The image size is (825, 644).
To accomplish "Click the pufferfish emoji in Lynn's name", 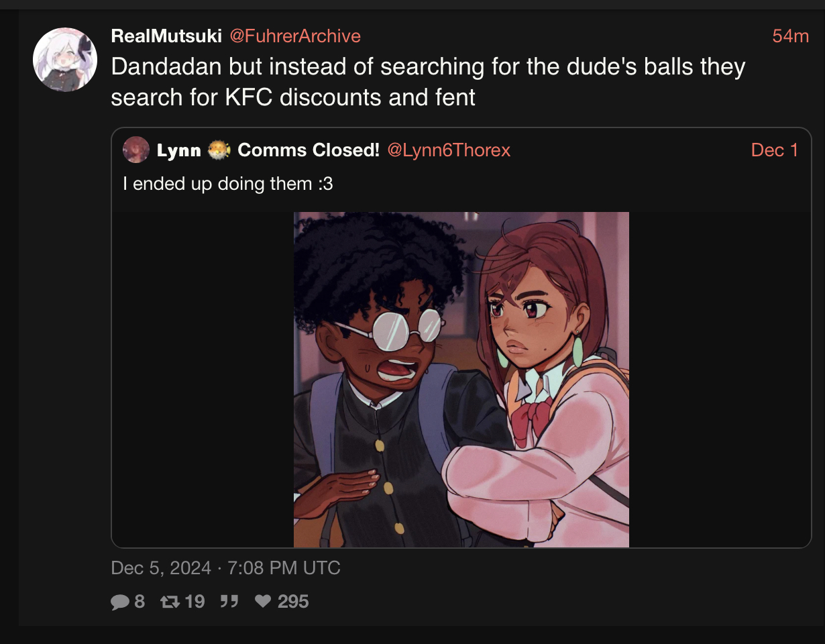I will tap(219, 150).
